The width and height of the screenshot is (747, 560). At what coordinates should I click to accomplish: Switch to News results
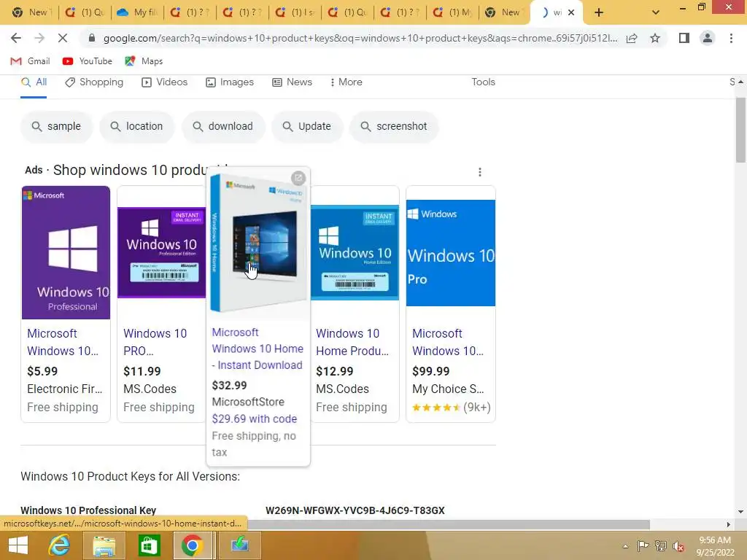pyautogui.click(x=292, y=82)
